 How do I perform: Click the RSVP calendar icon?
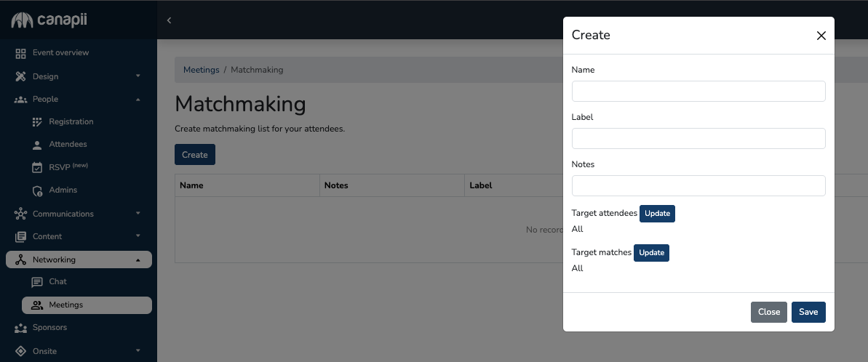tap(37, 167)
